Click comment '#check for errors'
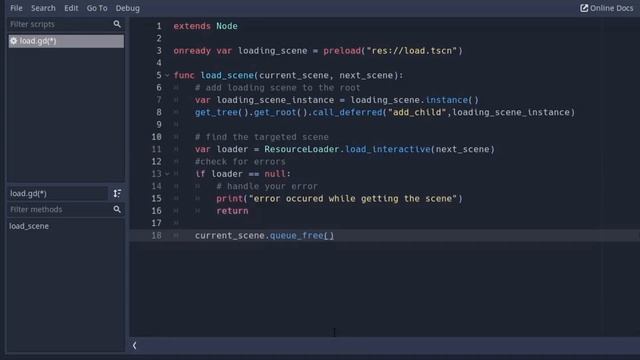Screen dimensions: 640x360 point(240,162)
